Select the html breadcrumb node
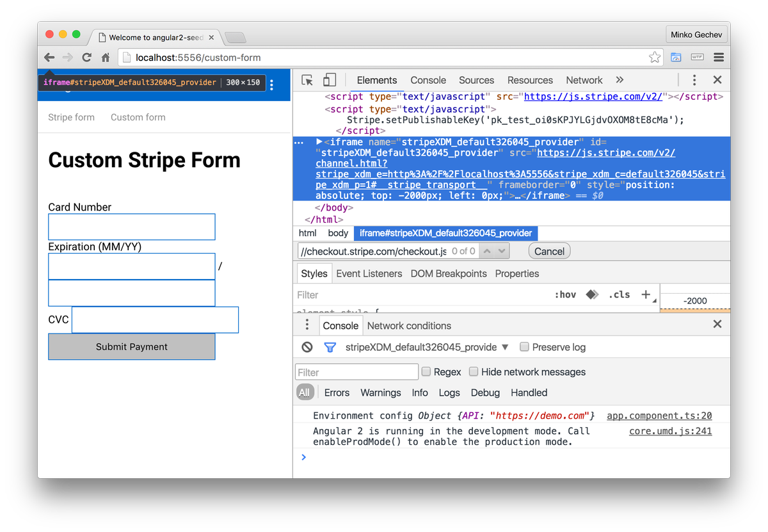The width and height of the screenshot is (768, 532). point(308,233)
